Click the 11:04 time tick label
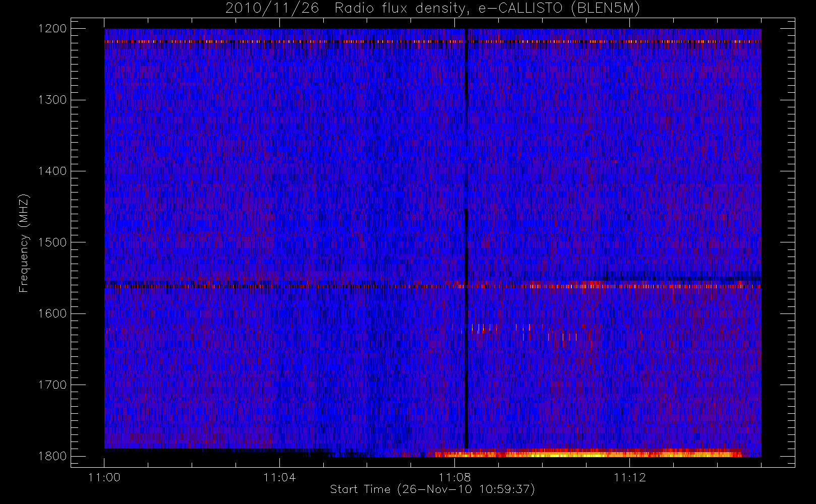Image resolution: width=816 pixels, height=504 pixels. click(279, 477)
